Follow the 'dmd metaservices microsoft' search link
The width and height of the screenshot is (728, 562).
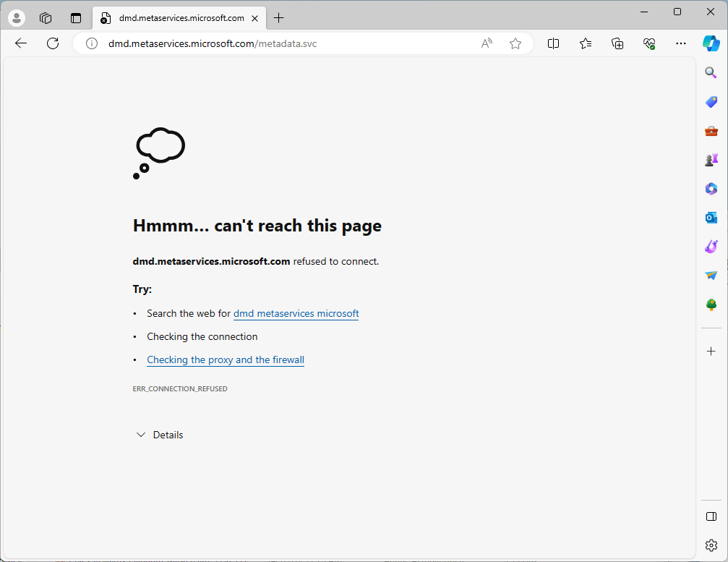[296, 313]
